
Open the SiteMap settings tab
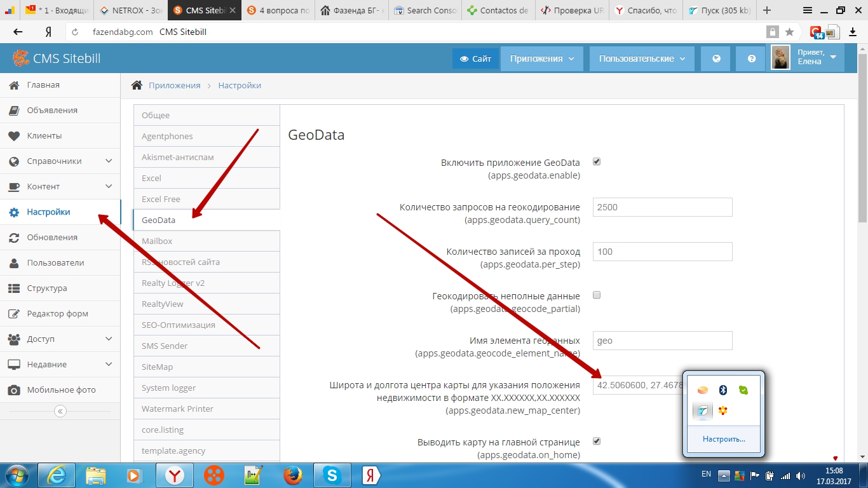point(207,367)
